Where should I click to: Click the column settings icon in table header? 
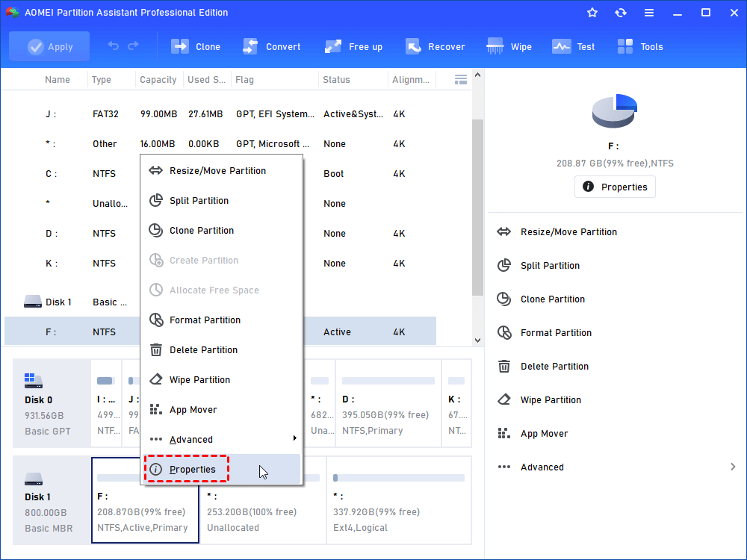(x=461, y=80)
